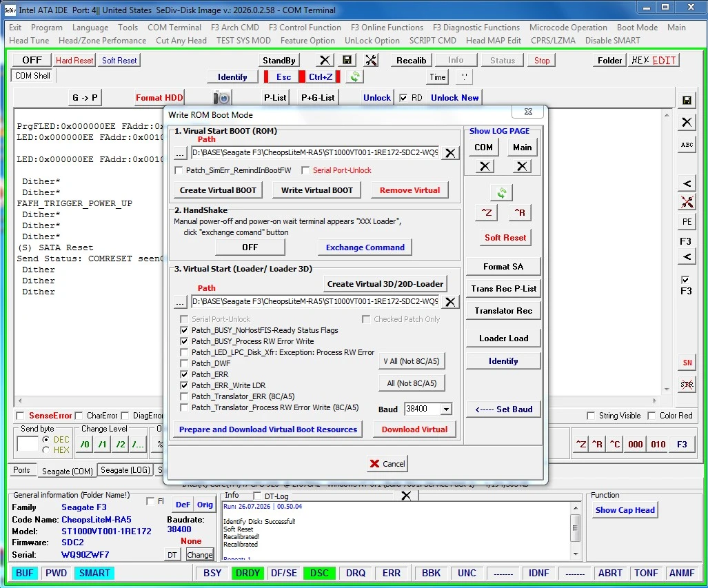Click the Info log scrollbar down arrow
The height and width of the screenshot is (588, 708).
(x=575, y=554)
